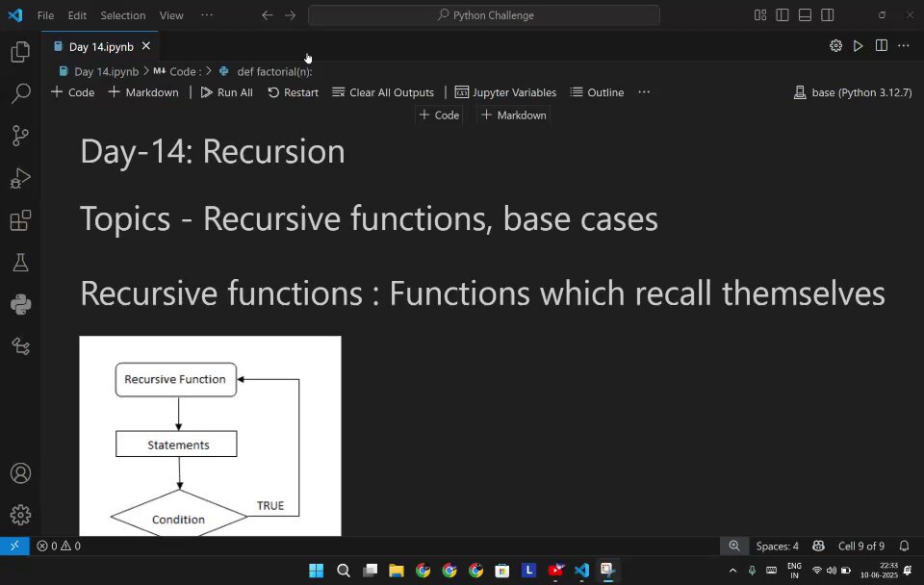Open volume control in system tray

tap(832, 571)
